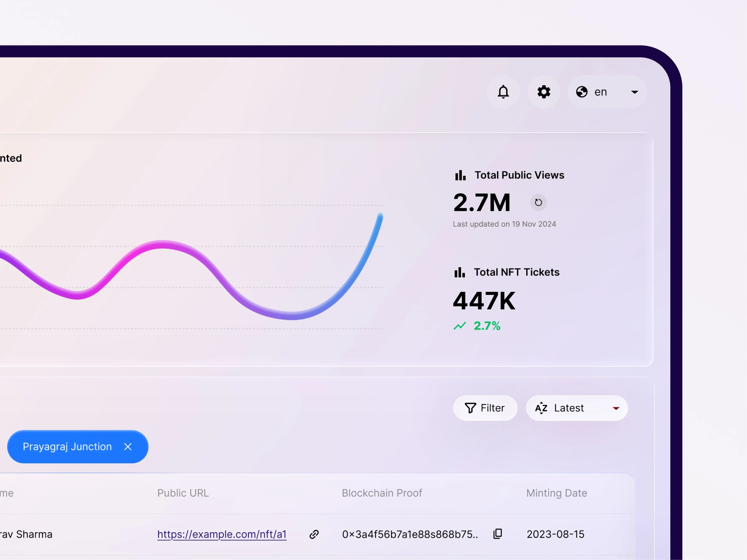The width and height of the screenshot is (747, 560).
Task: Open settings via gear icon
Action: point(544,92)
